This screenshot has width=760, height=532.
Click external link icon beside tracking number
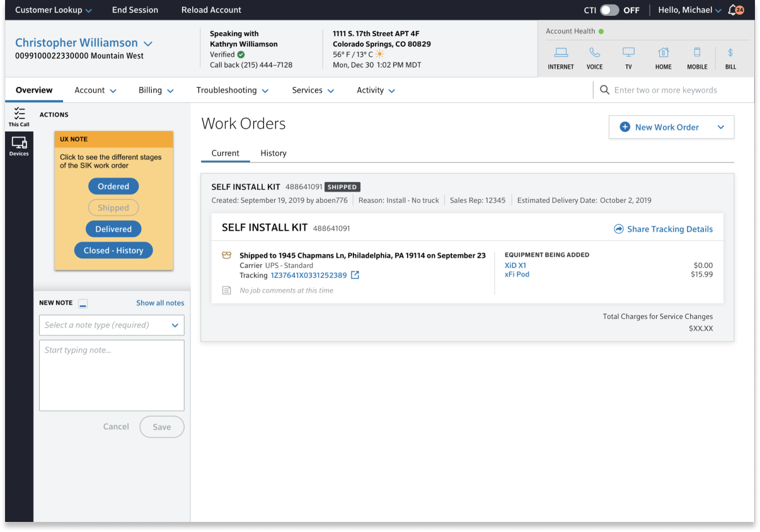[355, 275]
